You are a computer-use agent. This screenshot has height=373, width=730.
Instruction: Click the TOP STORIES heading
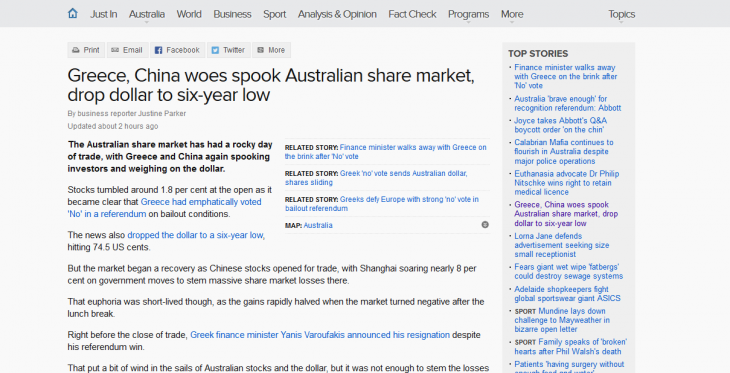(538, 54)
